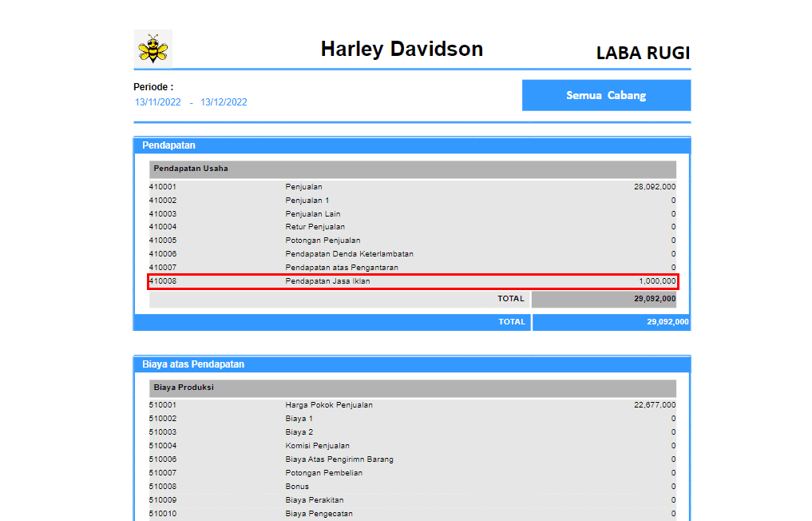
Task: Click the Harga Pokok Penjualan account name
Action: [x=329, y=405]
